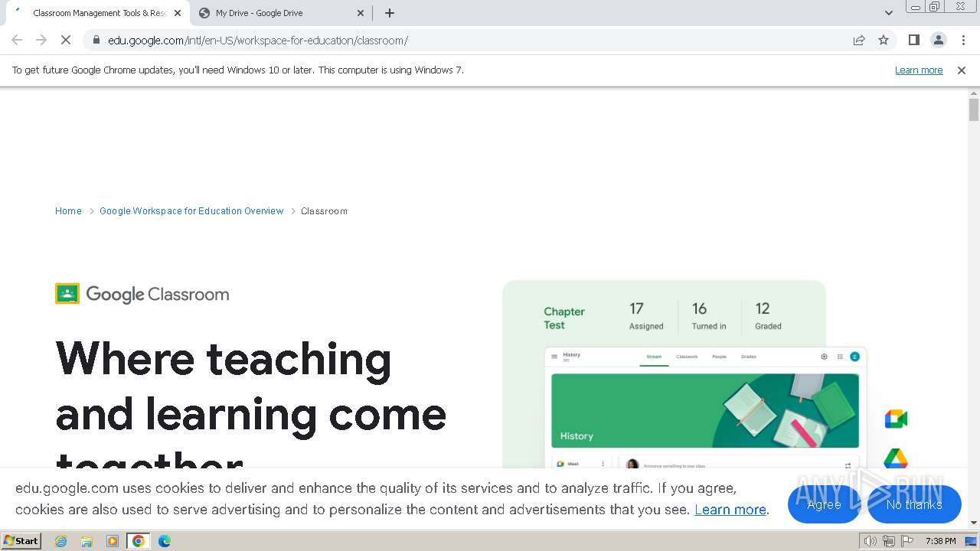Click the History class banner image
980x551 pixels.
(x=705, y=411)
